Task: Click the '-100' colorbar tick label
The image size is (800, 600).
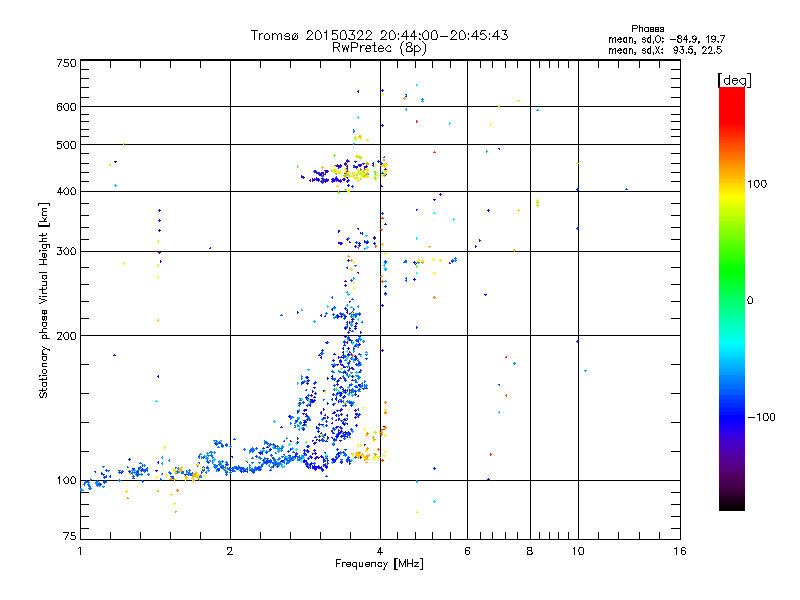Action: [762, 417]
